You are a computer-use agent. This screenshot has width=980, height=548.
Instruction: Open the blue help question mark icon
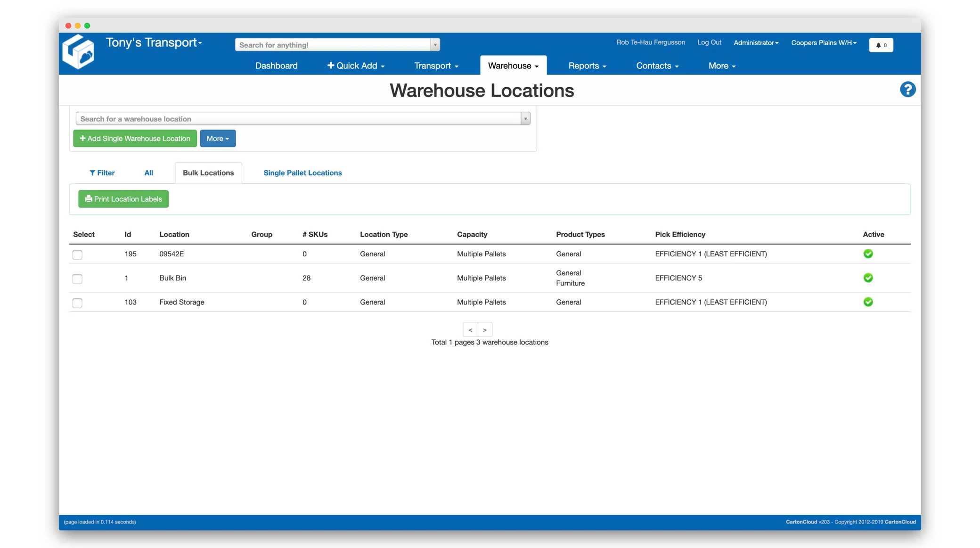(907, 90)
